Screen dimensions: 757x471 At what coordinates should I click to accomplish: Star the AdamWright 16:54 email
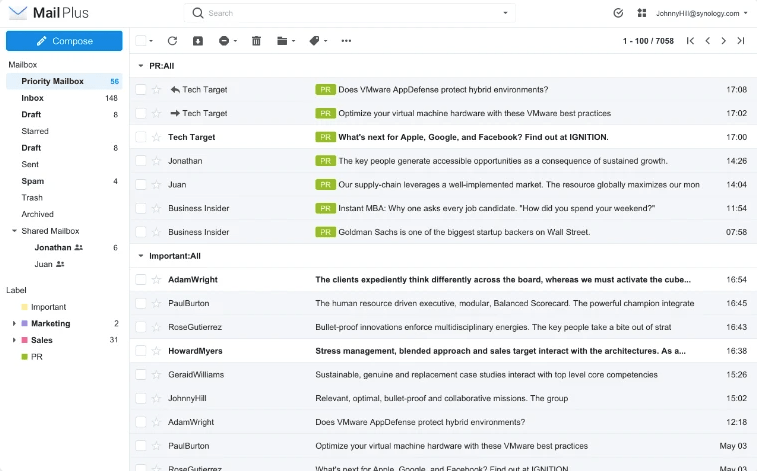pyautogui.click(x=156, y=279)
